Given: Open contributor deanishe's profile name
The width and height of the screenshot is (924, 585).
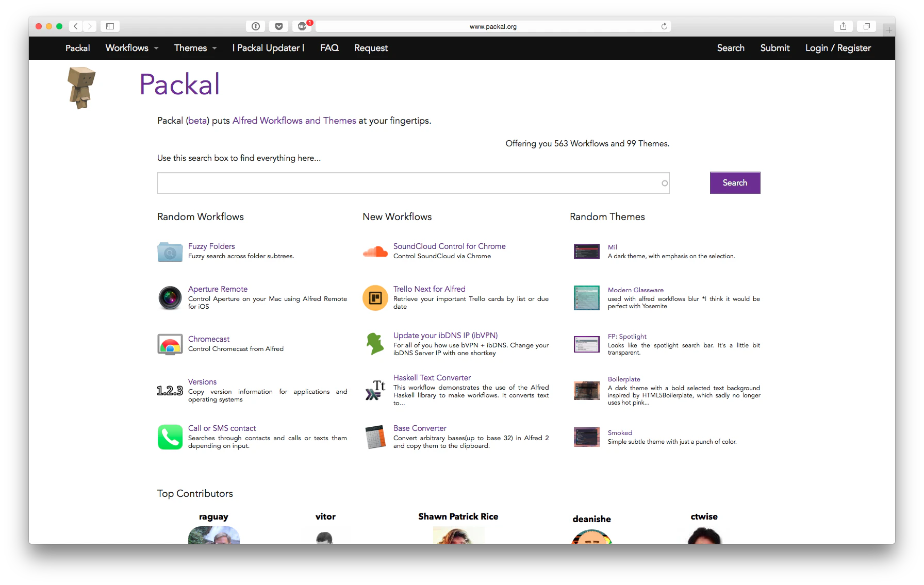Looking at the screenshot, I should (591, 519).
